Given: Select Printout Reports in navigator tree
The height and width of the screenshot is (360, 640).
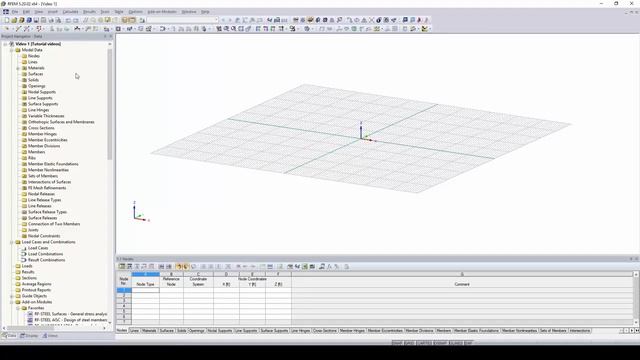Looking at the screenshot, I should 36,290.
